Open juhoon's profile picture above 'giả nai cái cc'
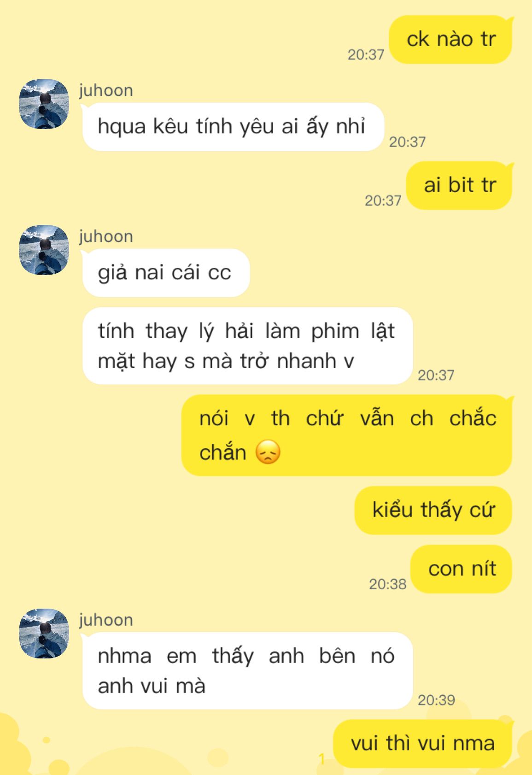 pos(44,250)
